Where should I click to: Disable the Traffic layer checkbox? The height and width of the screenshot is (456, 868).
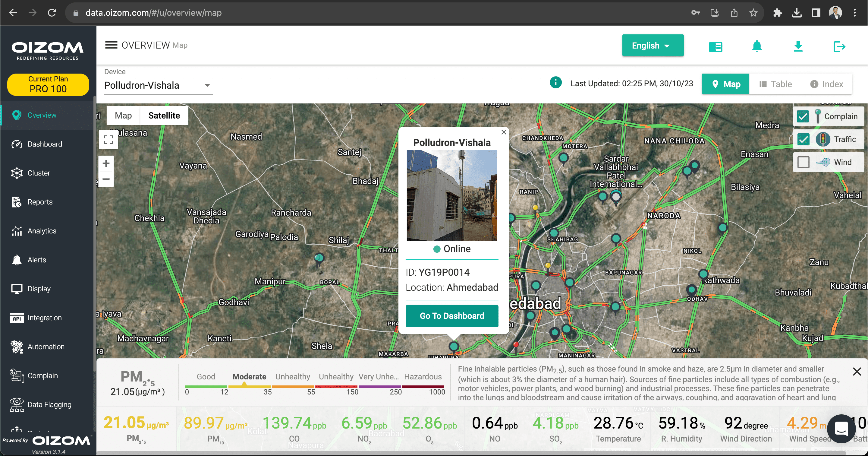(803, 139)
